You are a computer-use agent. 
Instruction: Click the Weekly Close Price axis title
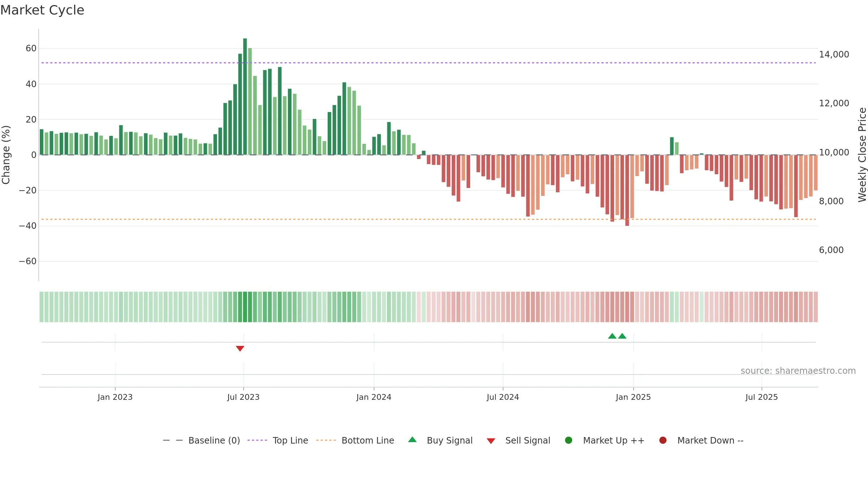click(x=862, y=155)
